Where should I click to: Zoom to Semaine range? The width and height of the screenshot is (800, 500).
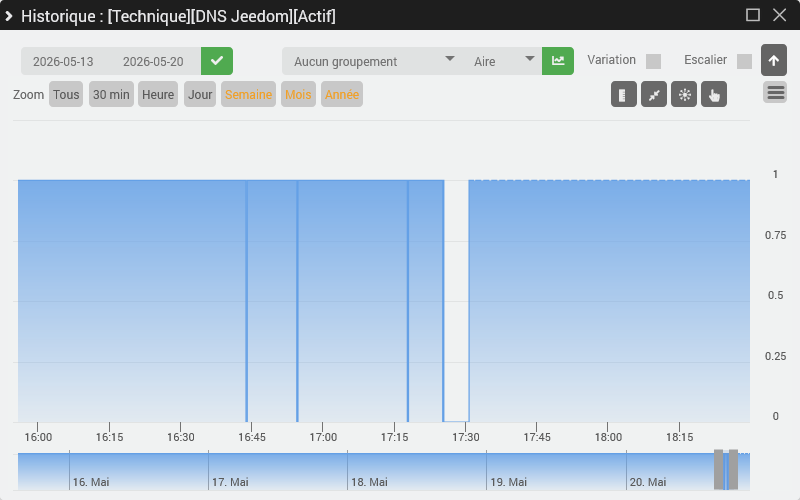pos(248,94)
